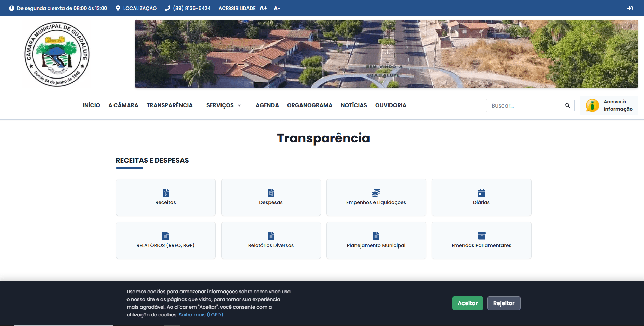Expand the Serviços dropdown menu

(x=224, y=105)
